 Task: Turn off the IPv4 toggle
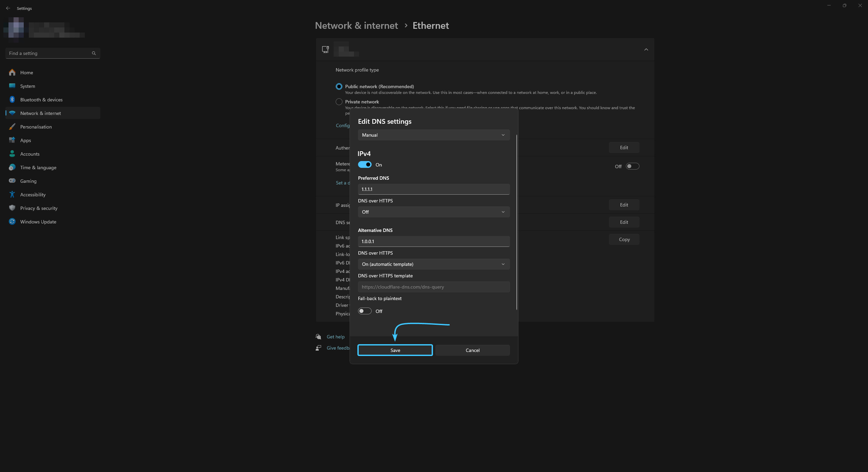pyautogui.click(x=364, y=164)
